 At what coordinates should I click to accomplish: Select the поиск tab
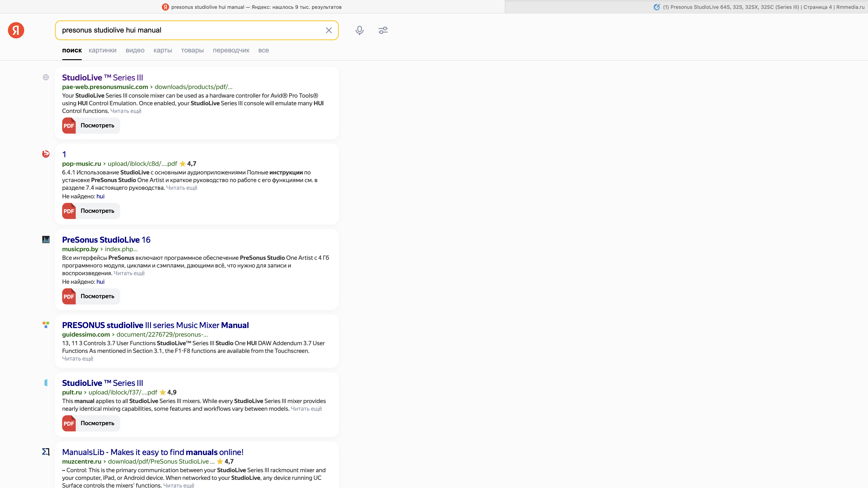(72, 50)
